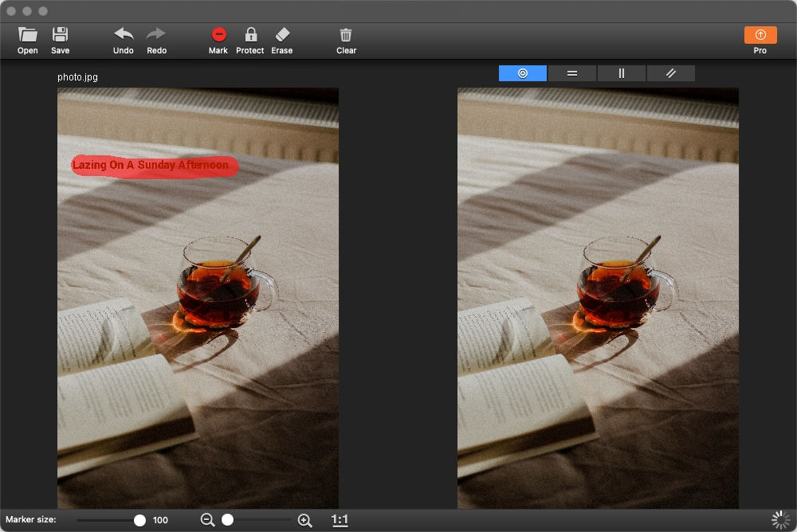797x532 pixels.
Task: Zoom out with the minus magnifier
Action: [208, 520]
